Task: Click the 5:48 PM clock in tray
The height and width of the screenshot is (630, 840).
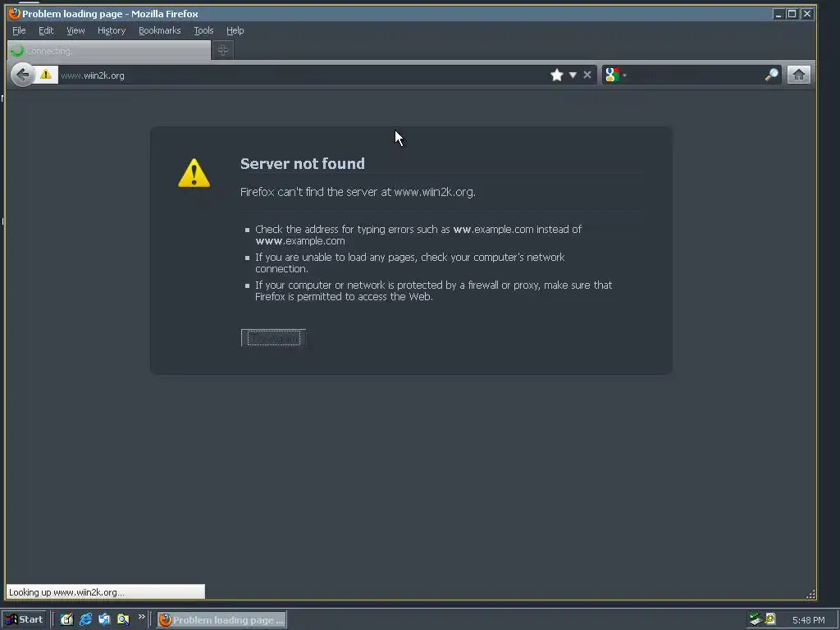Action: click(x=808, y=620)
